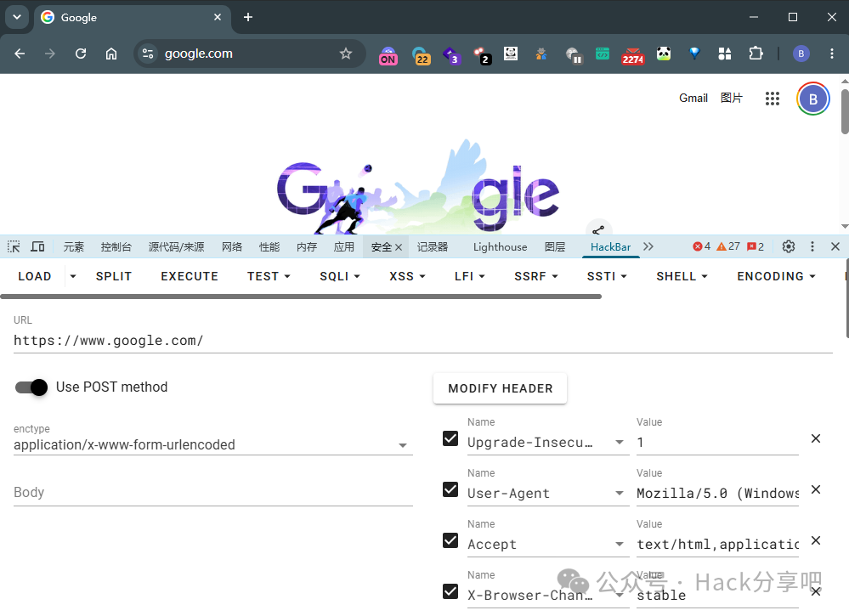Image resolution: width=849 pixels, height=616 pixels.
Task: Remove the Upgrade-Insecure header row
Action: pyautogui.click(x=816, y=438)
